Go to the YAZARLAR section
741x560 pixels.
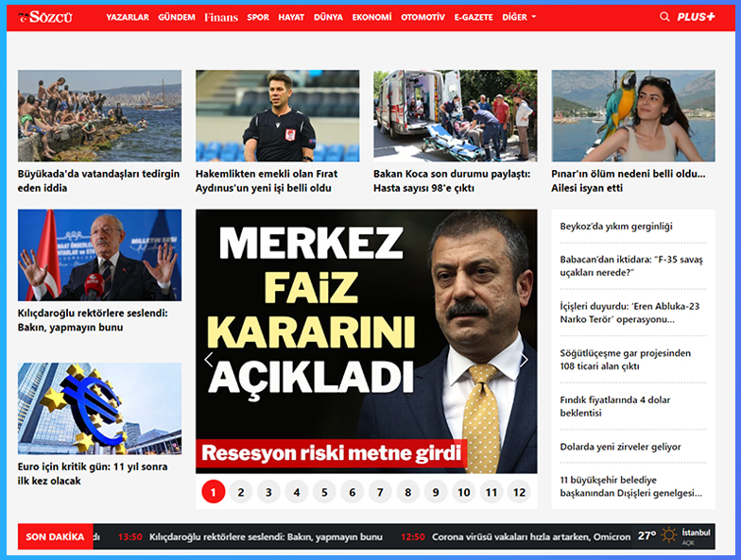pos(127,17)
